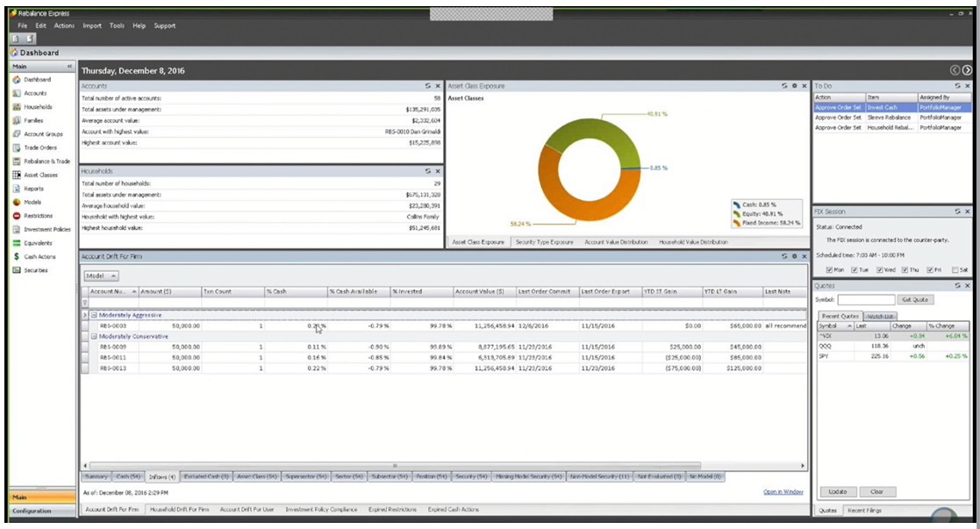980x529 pixels.
Task: Click the Clear button in Quotes
Action: click(876, 491)
